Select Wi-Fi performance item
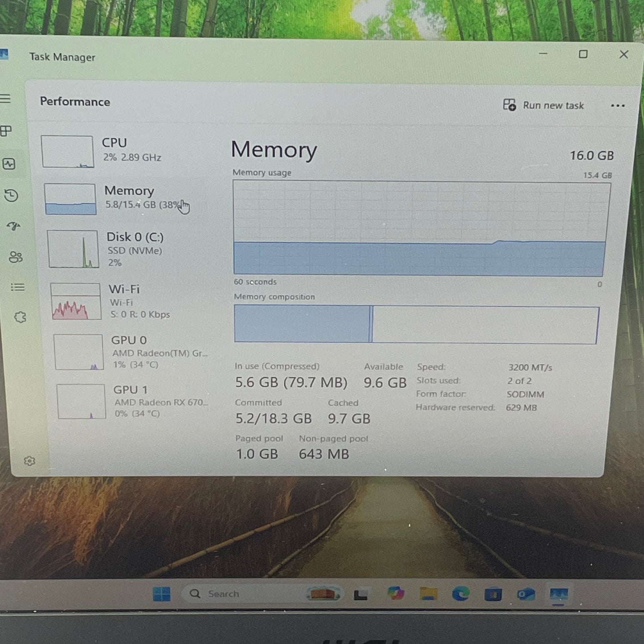Screen dimensions: 644x644 click(129, 302)
